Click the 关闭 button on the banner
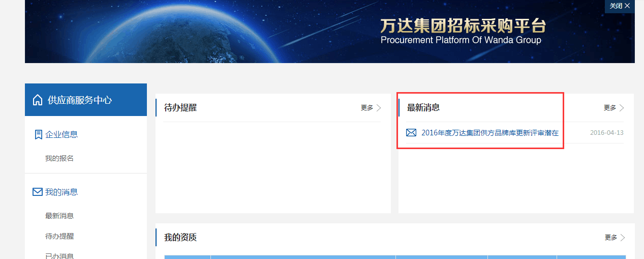Viewport: 644px width, 259px height. pos(620,6)
